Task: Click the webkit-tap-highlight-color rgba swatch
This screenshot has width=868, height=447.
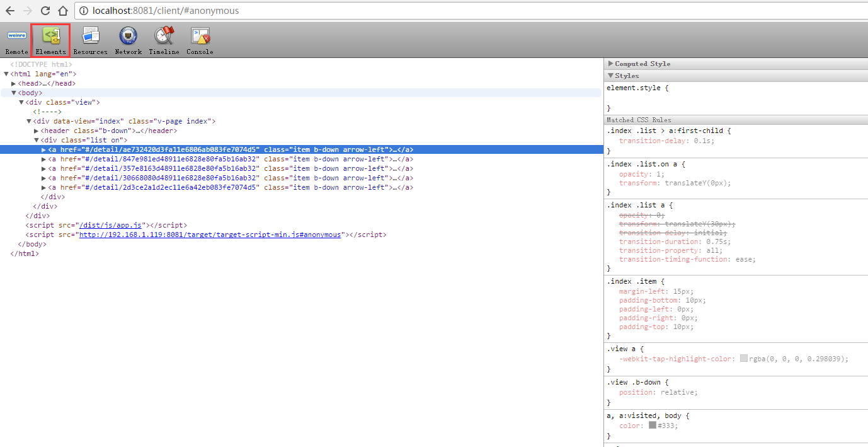Action: tap(744, 358)
